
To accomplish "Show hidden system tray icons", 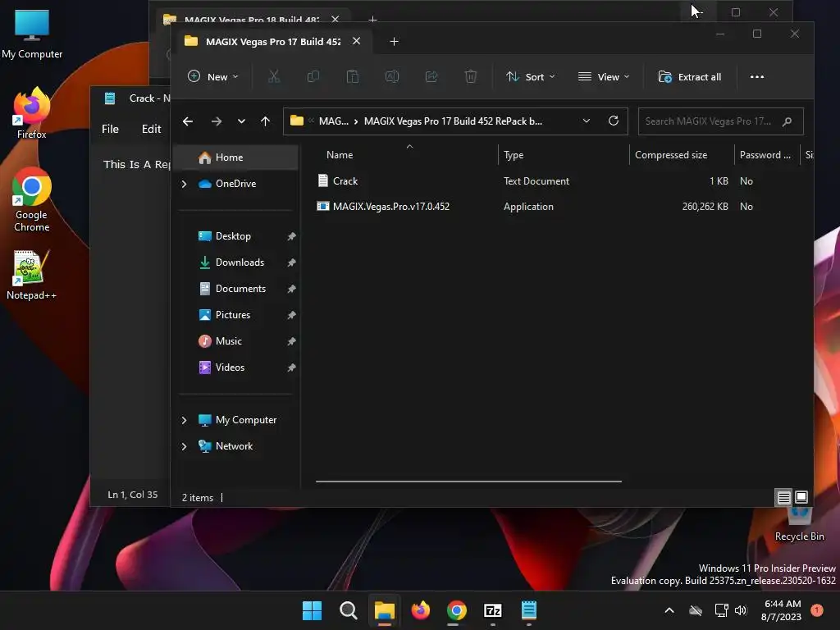I will (669, 610).
